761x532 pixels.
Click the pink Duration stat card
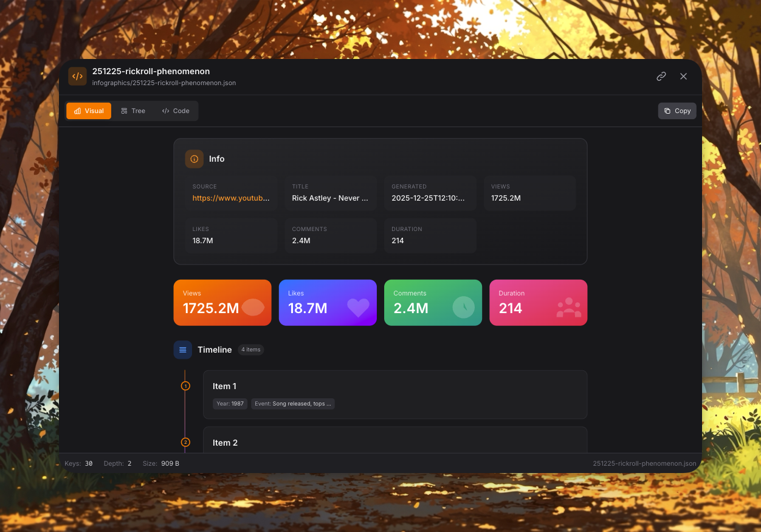pos(539,303)
